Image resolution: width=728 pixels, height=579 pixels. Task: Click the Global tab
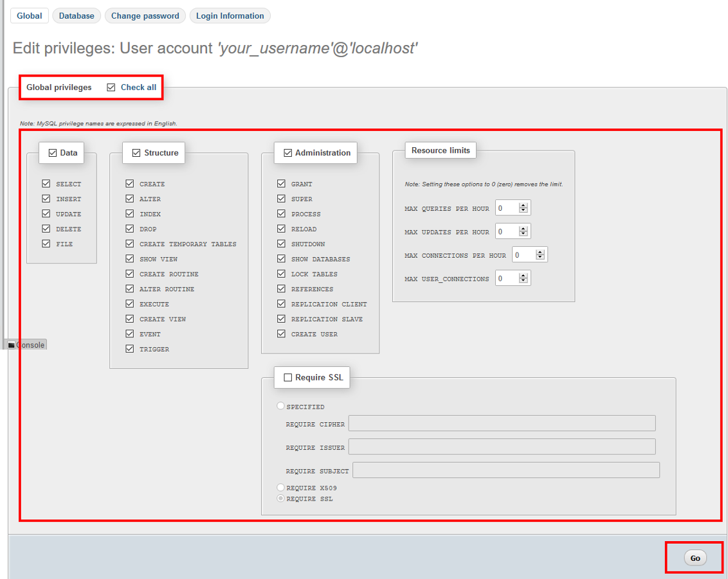[30, 16]
